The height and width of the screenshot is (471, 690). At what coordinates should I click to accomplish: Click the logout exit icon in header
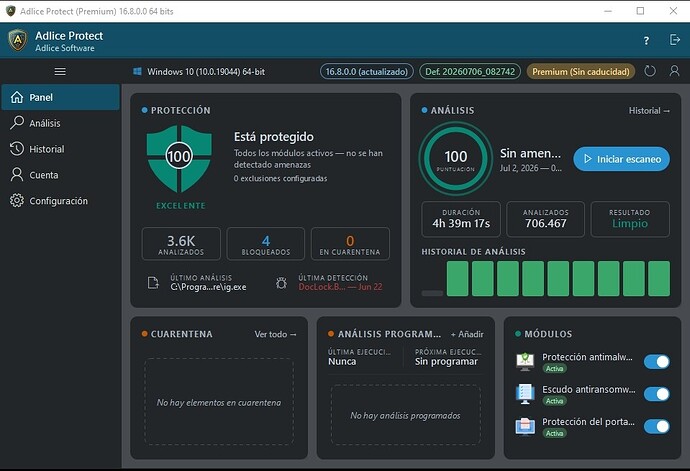tap(675, 40)
